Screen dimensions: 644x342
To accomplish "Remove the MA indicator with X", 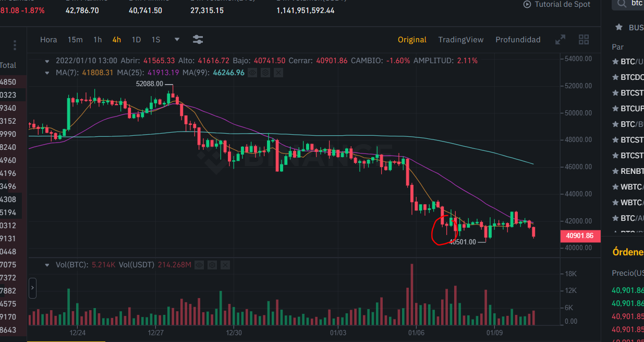I will pyautogui.click(x=278, y=73).
